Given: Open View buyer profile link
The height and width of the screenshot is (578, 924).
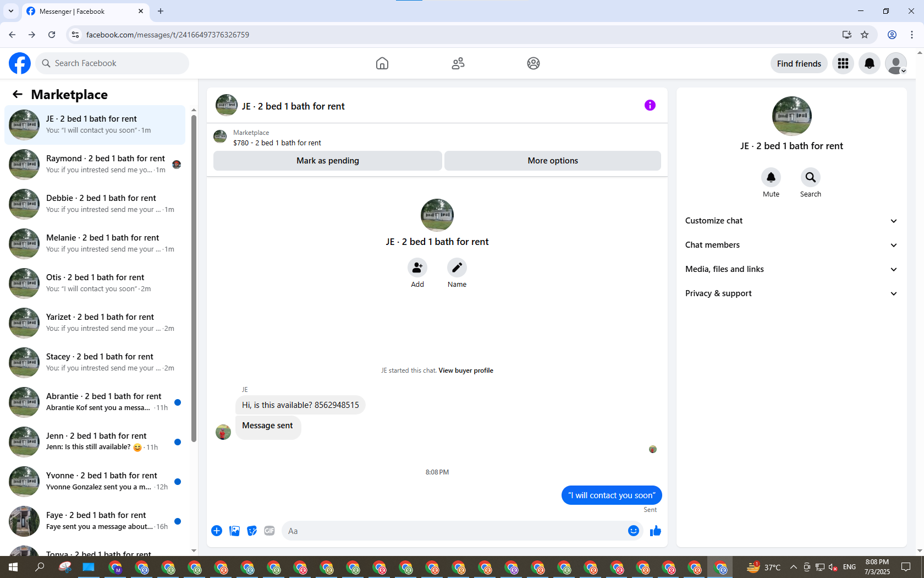Looking at the screenshot, I should pyautogui.click(x=466, y=370).
